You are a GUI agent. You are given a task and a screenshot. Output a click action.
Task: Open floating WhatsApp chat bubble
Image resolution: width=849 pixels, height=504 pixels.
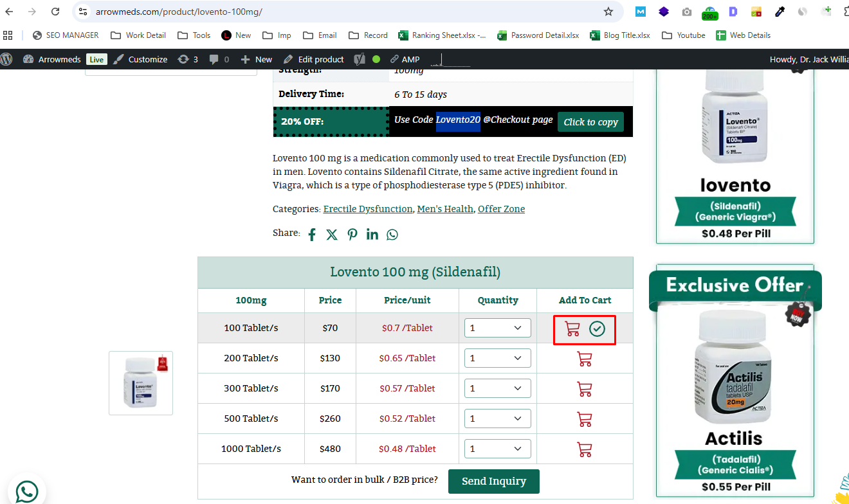(26, 492)
